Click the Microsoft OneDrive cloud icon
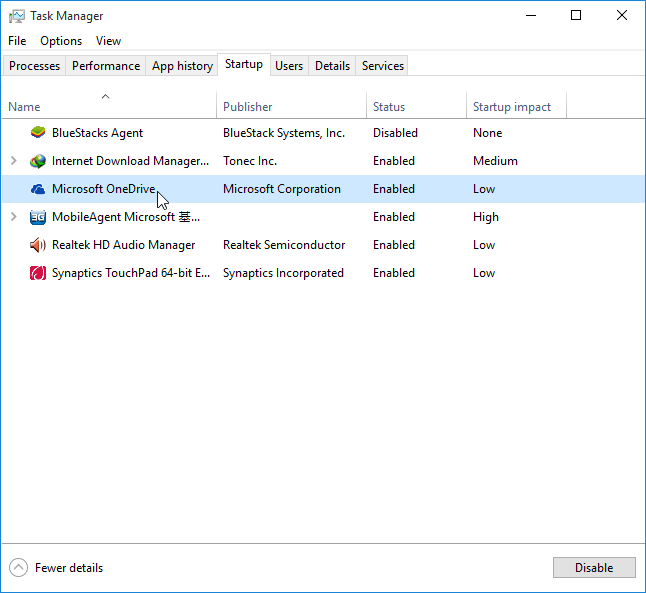The height and width of the screenshot is (593, 646). pos(38,189)
